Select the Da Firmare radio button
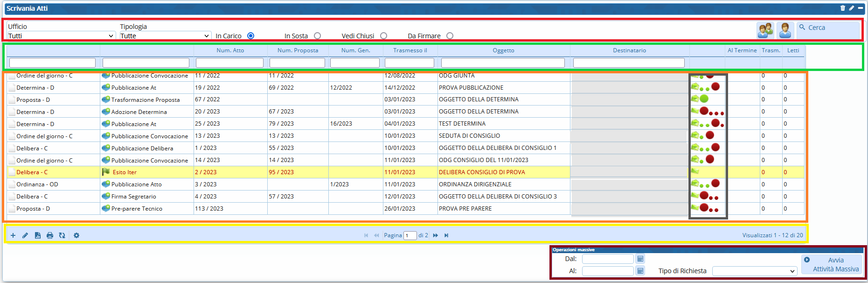The width and height of the screenshot is (868, 283). coord(450,36)
